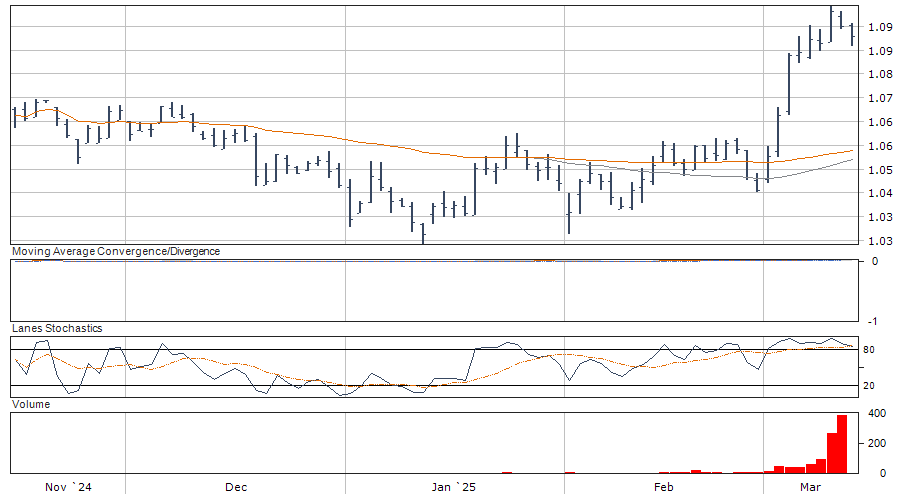Viewport: 900px width, 500px height.
Task: Click the 200 volume axis label
Action: (x=876, y=443)
